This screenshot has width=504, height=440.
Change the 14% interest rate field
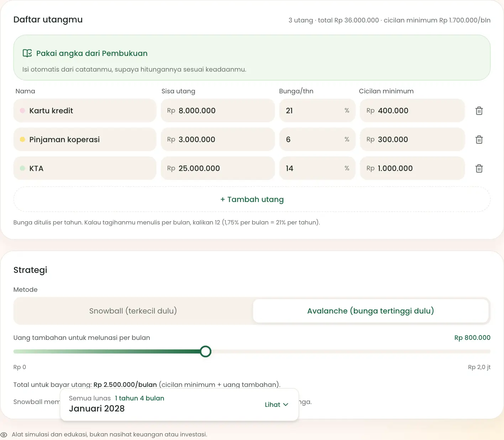coord(317,169)
